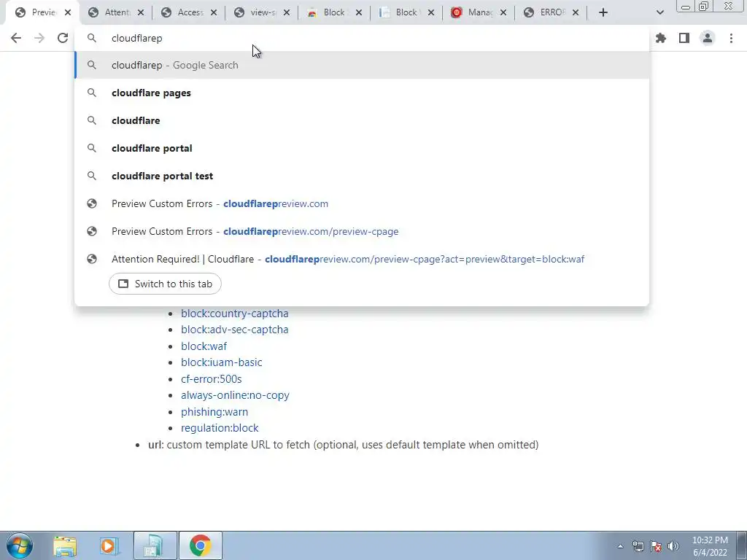
Task: Open the Windows Start menu
Action: pyautogui.click(x=20, y=545)
